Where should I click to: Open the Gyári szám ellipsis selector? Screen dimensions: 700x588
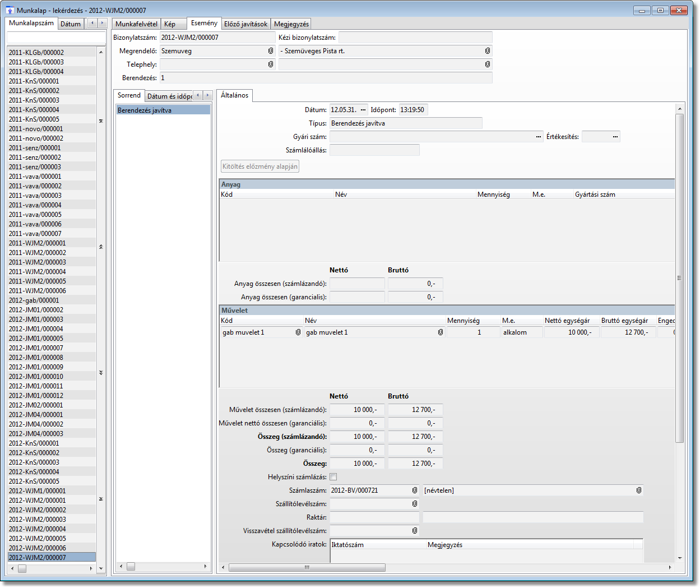[x=539, y=137]
